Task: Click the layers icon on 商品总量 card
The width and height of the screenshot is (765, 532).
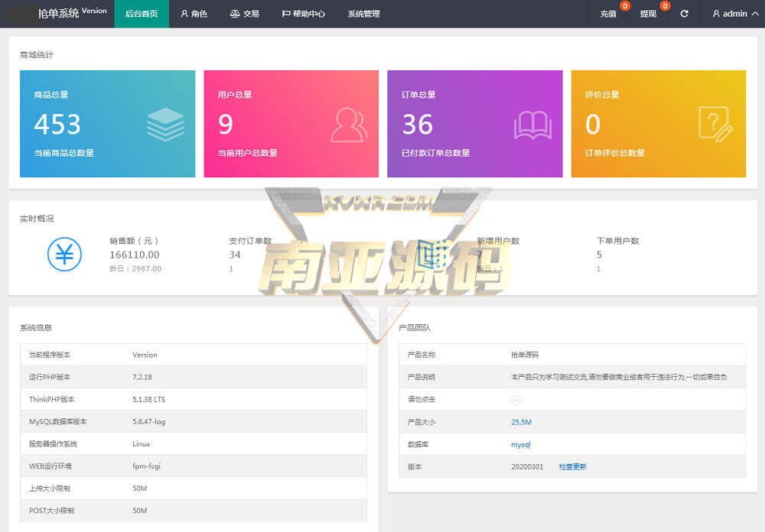Action: pos(165,125)
